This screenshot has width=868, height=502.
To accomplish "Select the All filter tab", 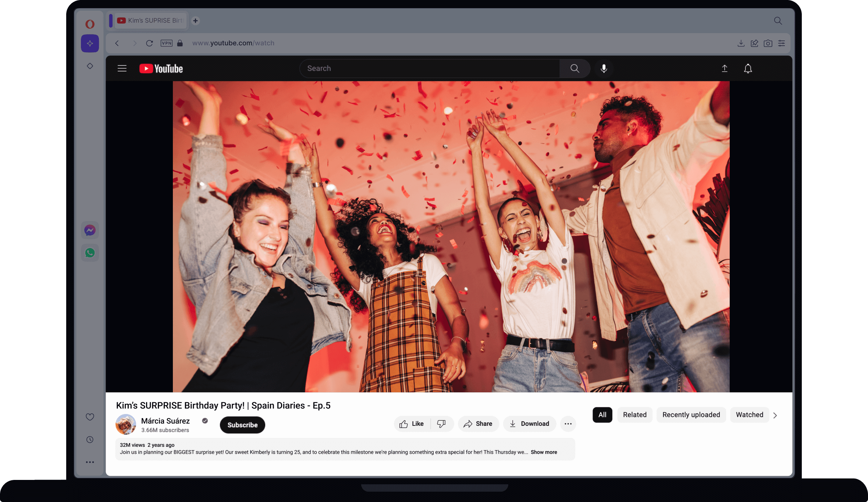I will pyautogui.click(x=602, y=414).
